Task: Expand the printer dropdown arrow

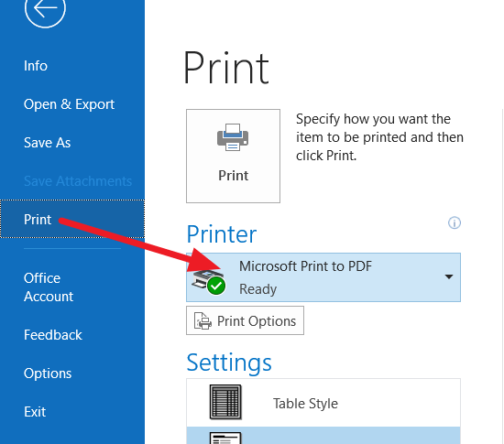Action: (449, 276)
